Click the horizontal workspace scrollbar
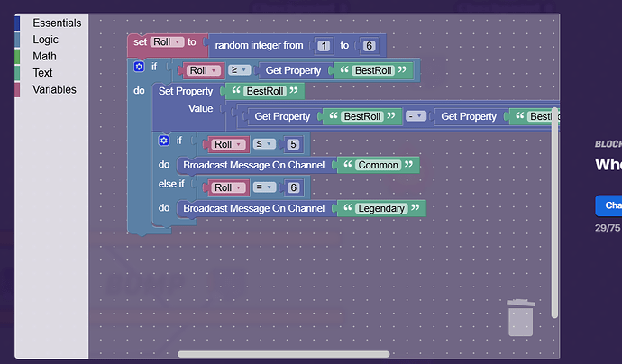The width and height of the screenshot is (622, 364). (x=283, y=355)
